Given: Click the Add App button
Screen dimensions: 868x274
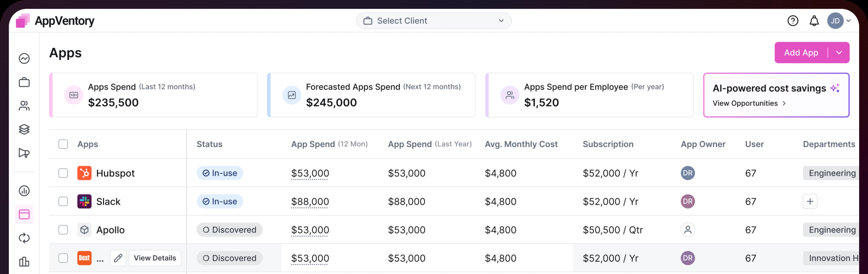Looking at the screenshot, I should pos(801,53).
